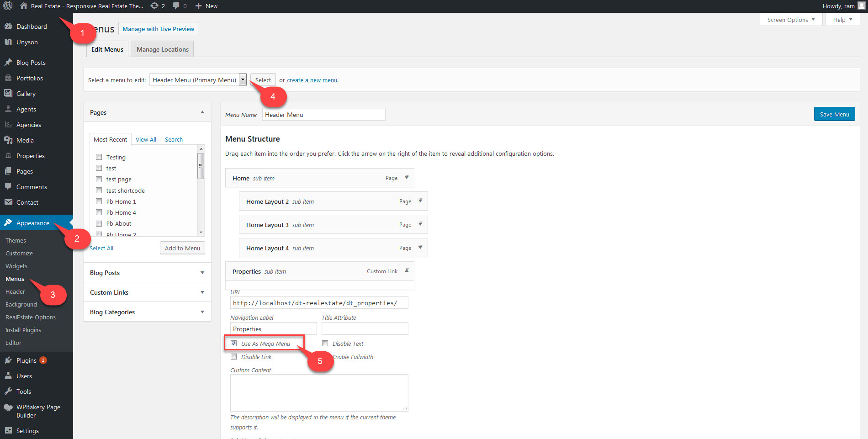Open the updates icon in admin bar
This screenshot has height=439, width=868.
[x=155, y=6]
